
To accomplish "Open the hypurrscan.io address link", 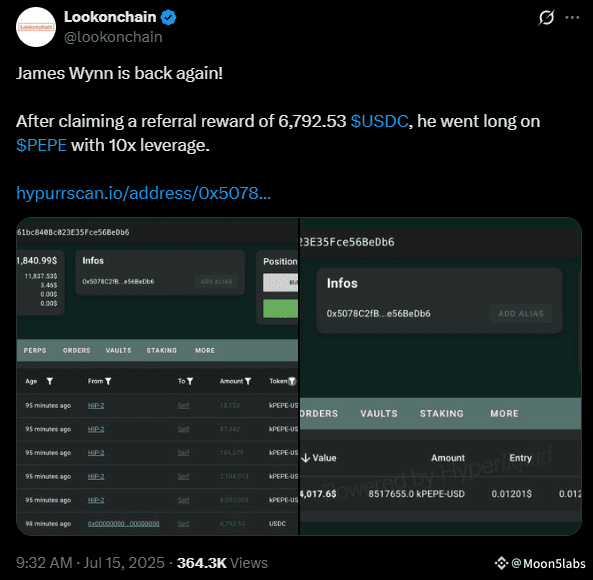I will pos(143,193).
